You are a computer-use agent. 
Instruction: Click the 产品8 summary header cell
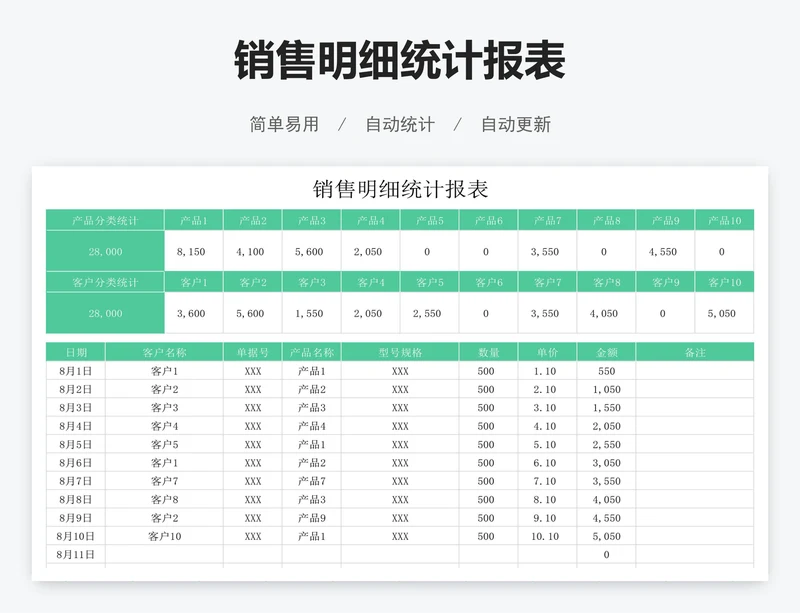tap(607, 220)
